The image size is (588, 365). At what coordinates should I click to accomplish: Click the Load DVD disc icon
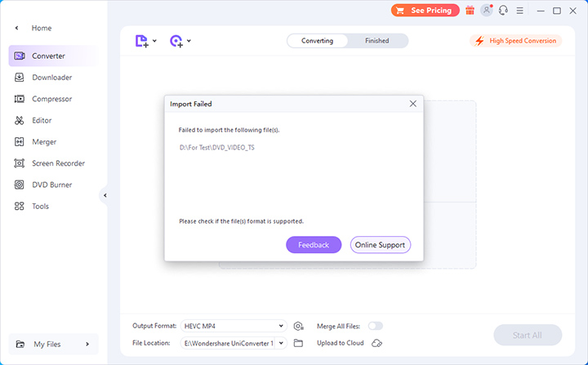pyautogui.click(x=176, y=41)
